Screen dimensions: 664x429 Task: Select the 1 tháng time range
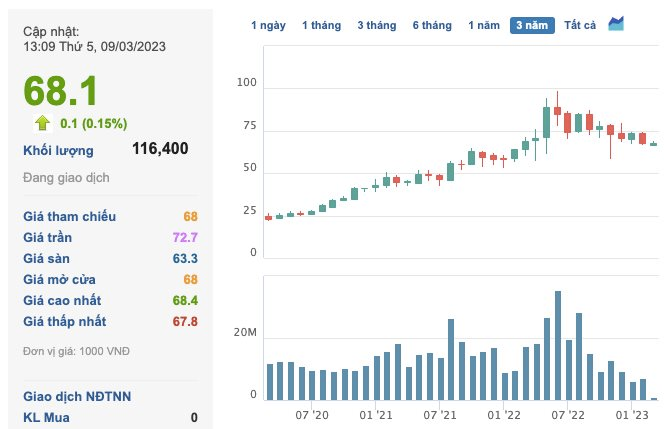point(321,25)
